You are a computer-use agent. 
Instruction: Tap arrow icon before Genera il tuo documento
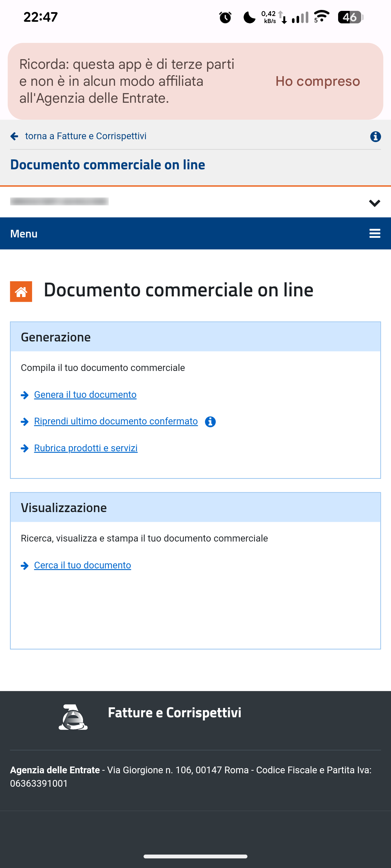click(25, 395)
